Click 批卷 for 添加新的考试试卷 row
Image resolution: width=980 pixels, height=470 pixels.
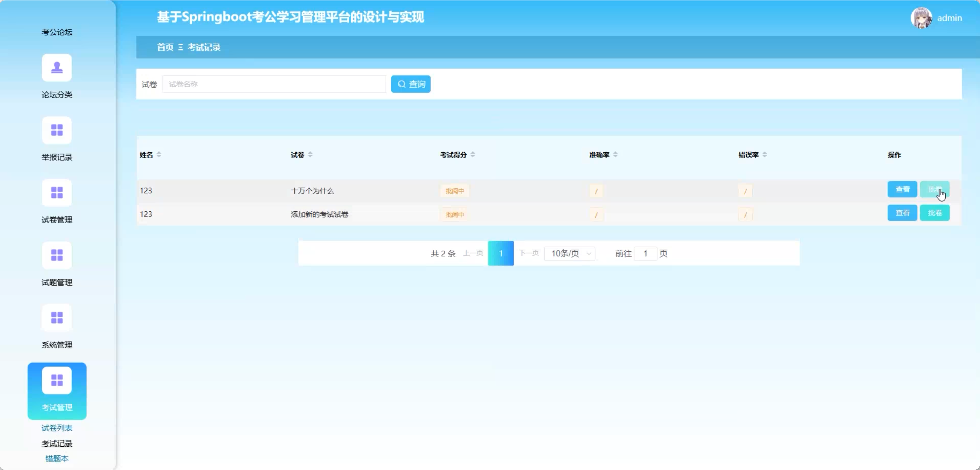tap(934, 213)
